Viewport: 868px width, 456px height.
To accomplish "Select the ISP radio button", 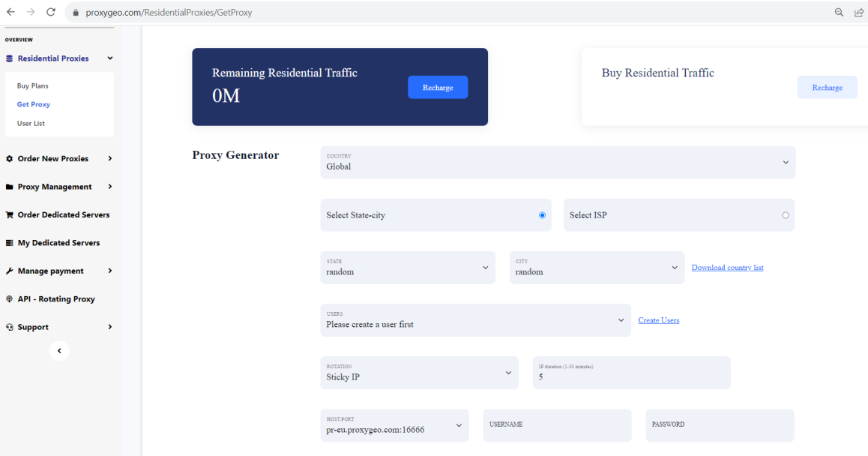I will pos(786,215).
